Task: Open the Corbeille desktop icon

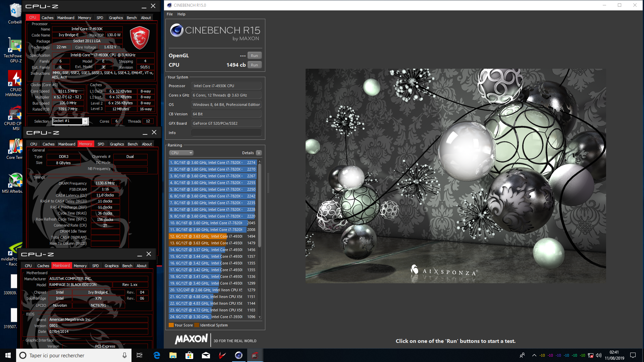Action: pos(14,13)
